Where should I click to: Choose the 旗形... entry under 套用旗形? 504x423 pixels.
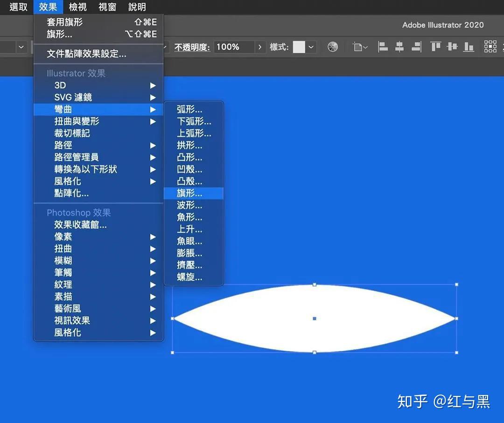coord(98,34)
